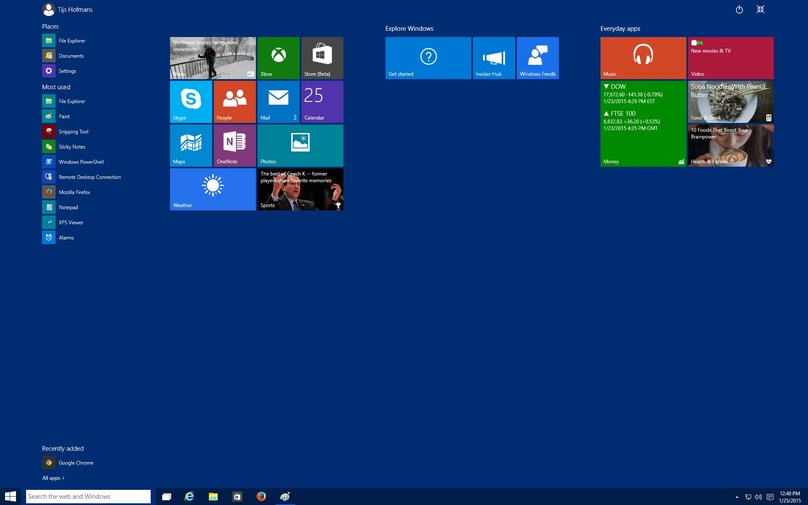
Task: Open the Get started tile
Action: click(428, 58)
